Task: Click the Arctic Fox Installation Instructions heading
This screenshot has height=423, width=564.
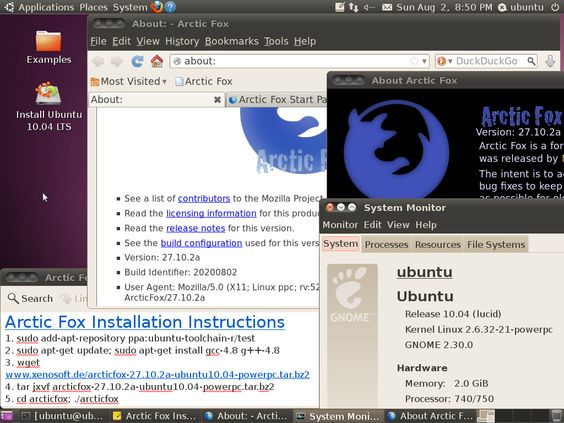Action: [x=145, y=322]
